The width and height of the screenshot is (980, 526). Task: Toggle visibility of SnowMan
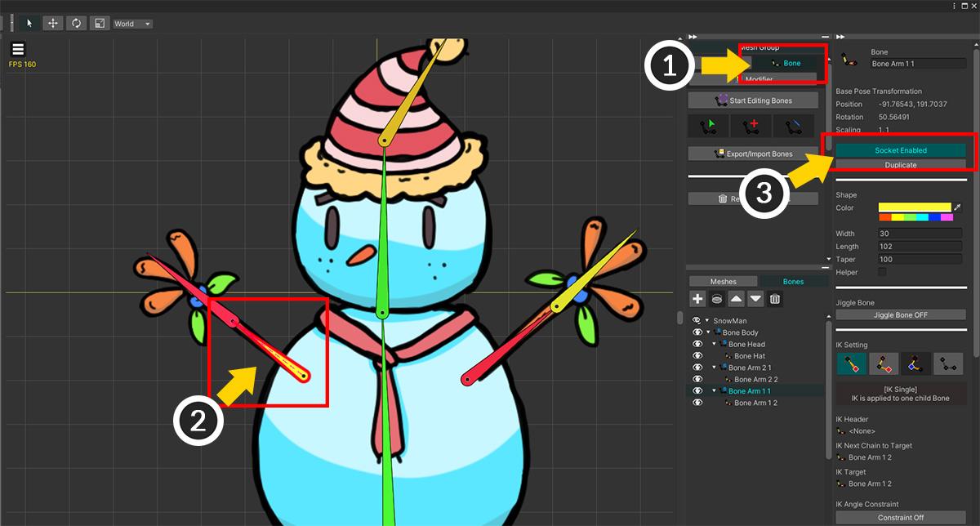point(697,321)
